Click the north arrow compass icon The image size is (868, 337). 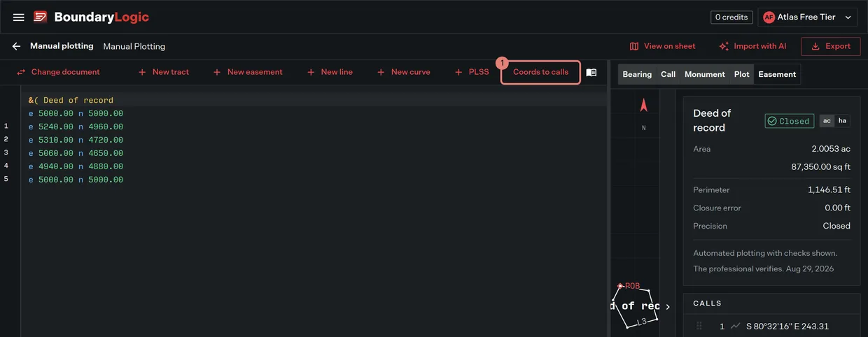click(644, 105)
